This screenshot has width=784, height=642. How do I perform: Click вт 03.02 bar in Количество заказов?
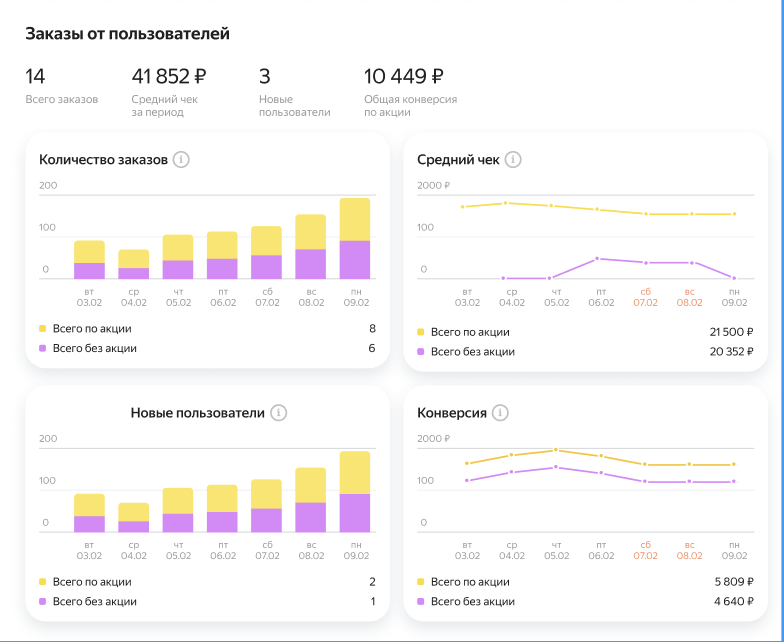pyautogui.click(x=89, y=259)
